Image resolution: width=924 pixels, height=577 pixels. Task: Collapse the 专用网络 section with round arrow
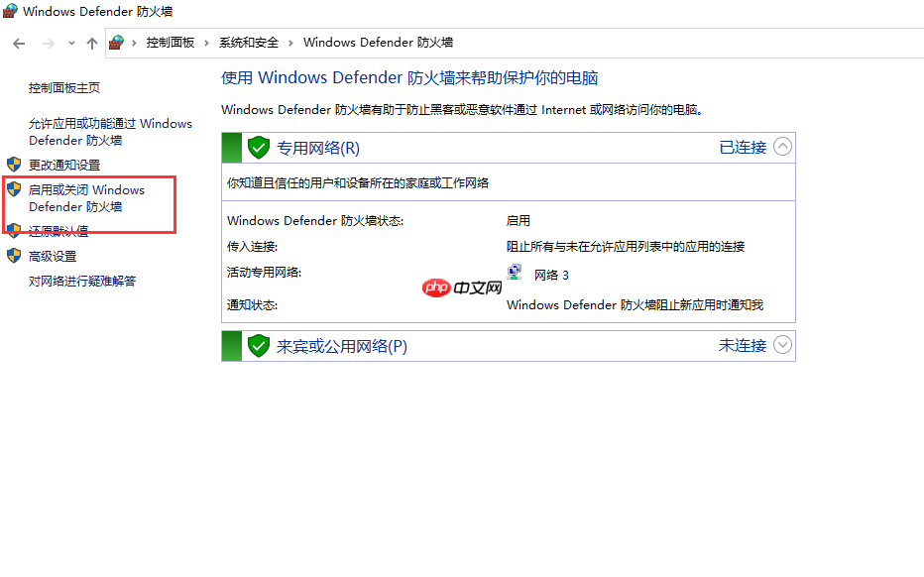(782, 146)
